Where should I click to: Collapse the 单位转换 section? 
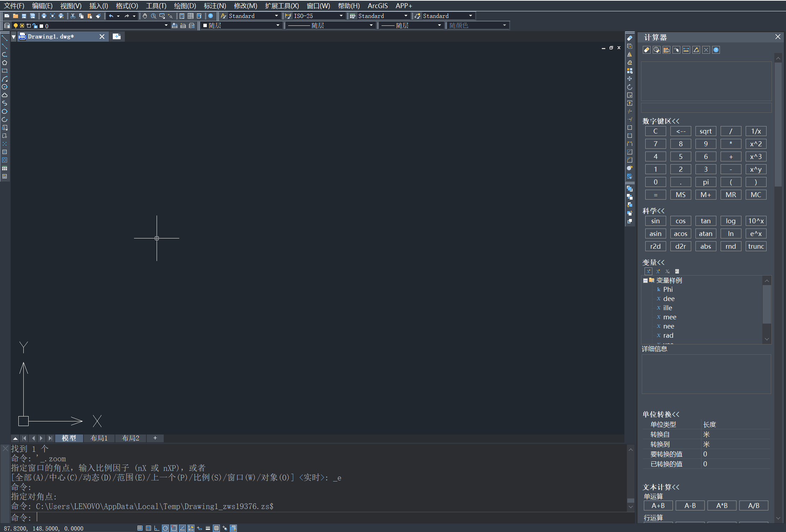coord(661,414)
